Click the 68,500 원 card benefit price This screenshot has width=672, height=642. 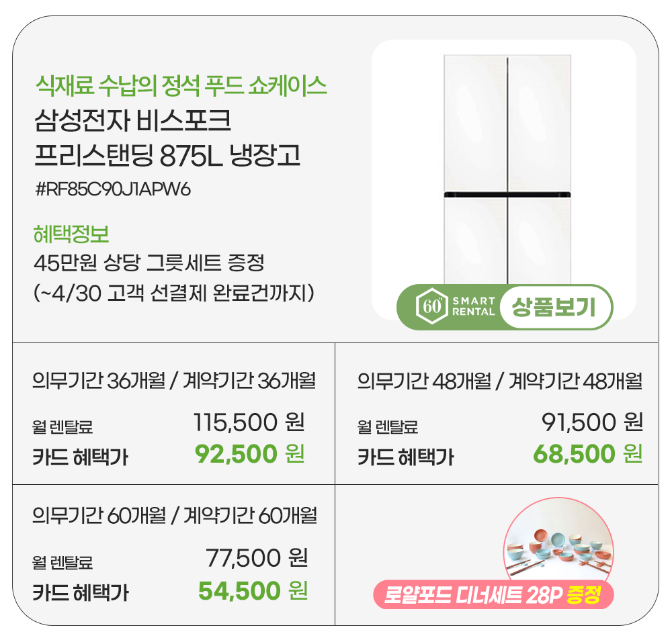pos(588,455)
